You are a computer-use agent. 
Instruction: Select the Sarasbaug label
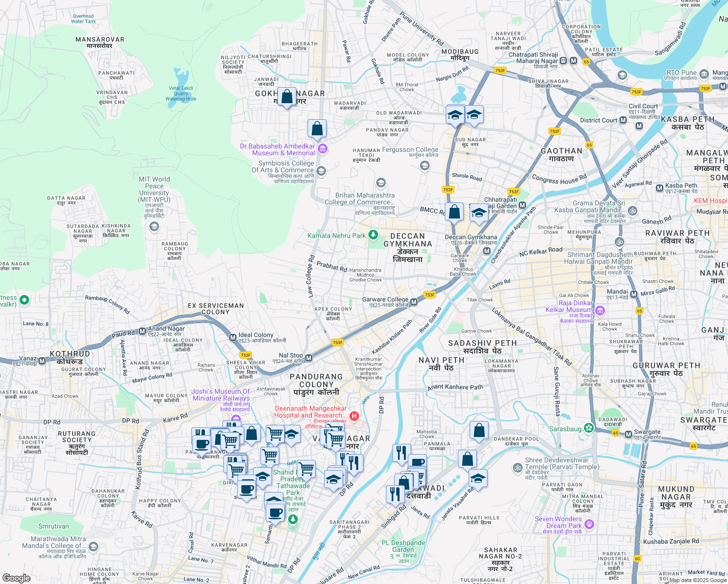point(565,429)
